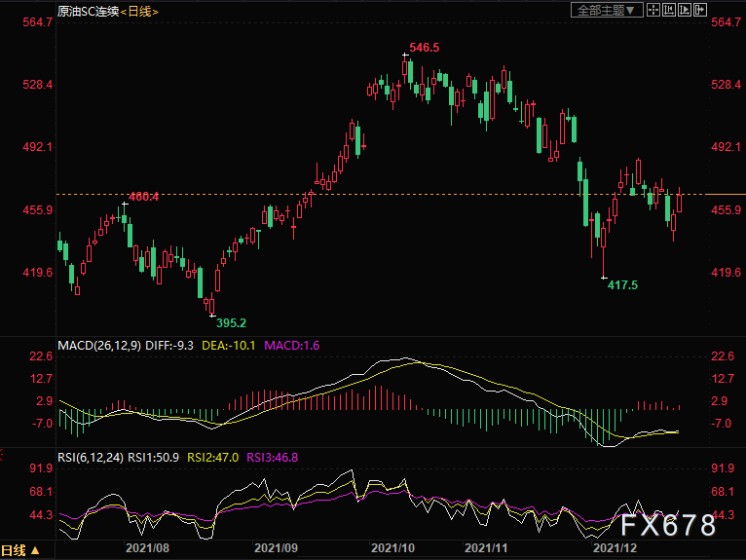Click the left axis 419.6 price label
746x560 pixels.
click(x=38, y=273)
